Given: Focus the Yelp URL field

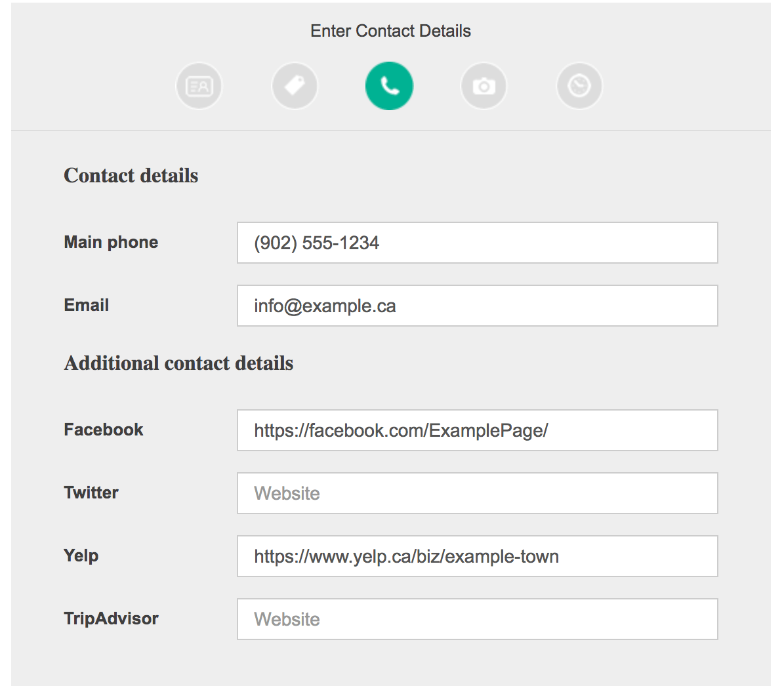Looking at the screenshot, I should pos(478,556).
